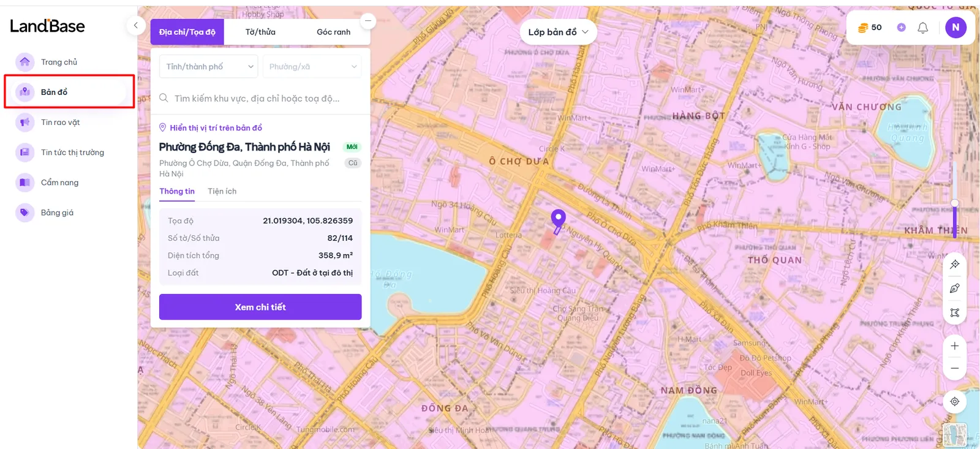980x449 pixels.
Task: Open the N user avatar menu
Action: (956, 28)
